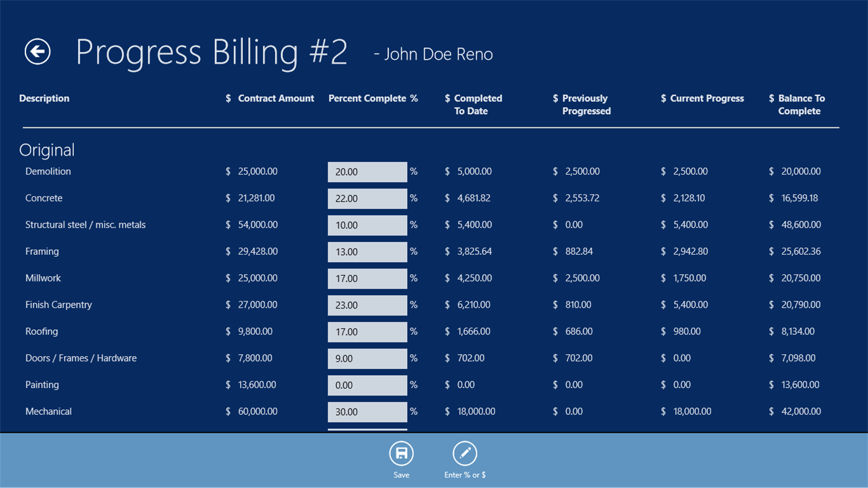Select the Demolition percent complete field
Viewport: 868px width, 488px height.
click(x=367, y=171)
